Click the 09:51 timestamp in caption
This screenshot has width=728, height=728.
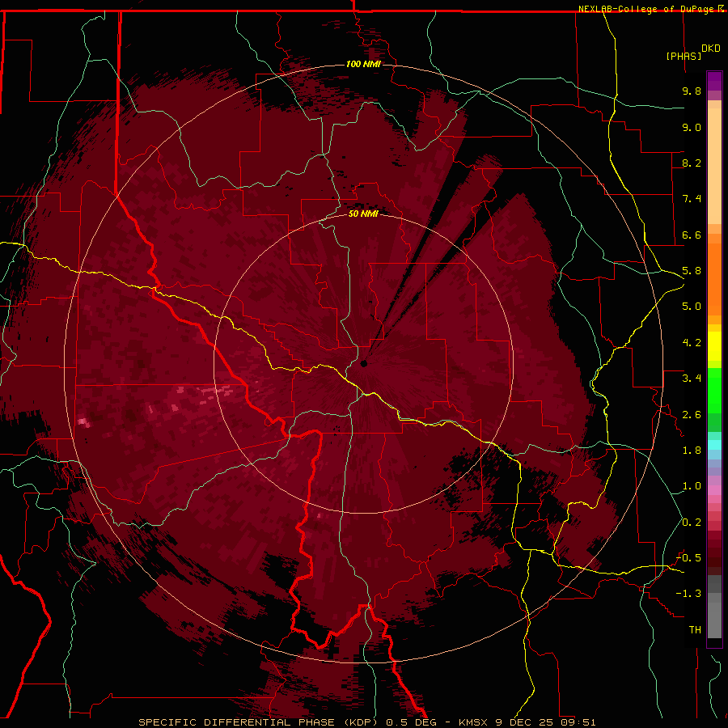pos(577,722)
